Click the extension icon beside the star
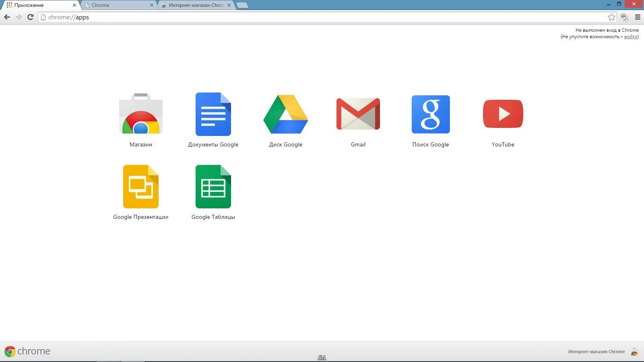Image resolution: width=644 pixels, height=362 pixels. (625, 17)
